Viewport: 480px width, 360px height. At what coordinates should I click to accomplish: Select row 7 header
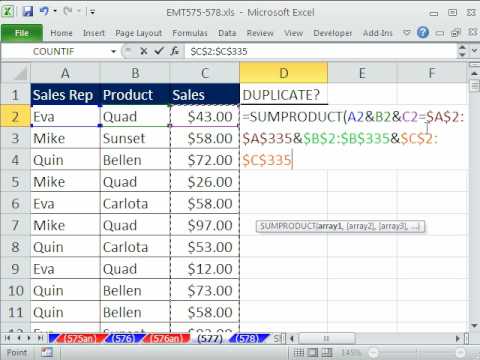[15, 225]
